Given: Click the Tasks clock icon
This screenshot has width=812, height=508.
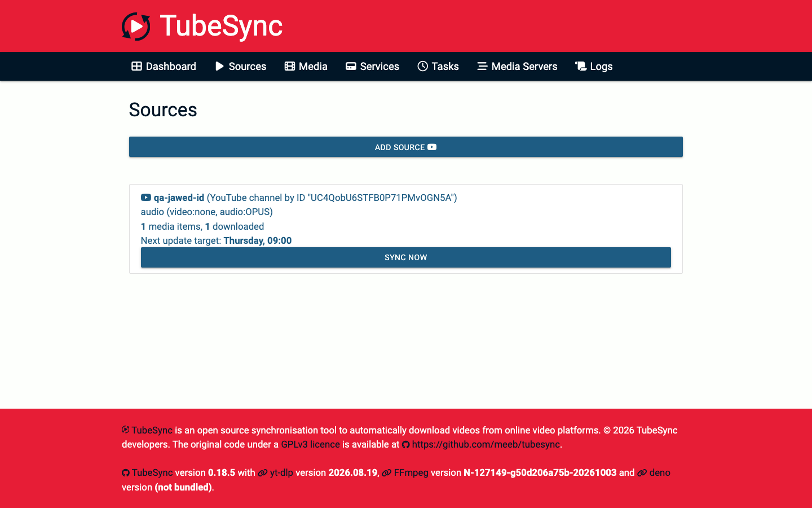Looking at the screenshot, I should tap(422, 66).
